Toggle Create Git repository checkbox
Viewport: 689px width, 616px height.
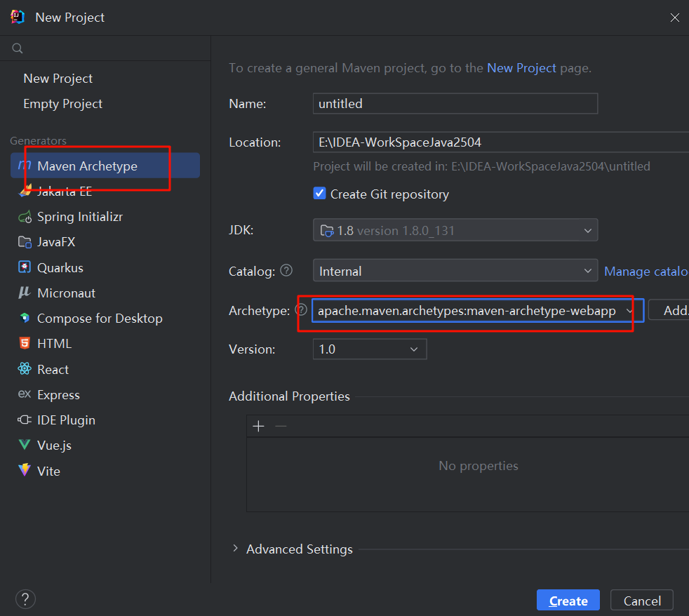coord(319,194)
